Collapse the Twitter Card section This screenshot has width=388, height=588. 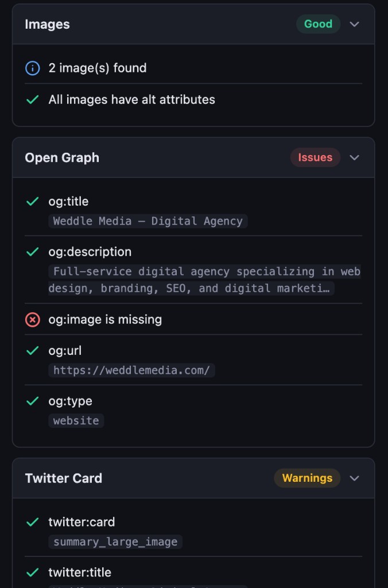tap(354, 478)
